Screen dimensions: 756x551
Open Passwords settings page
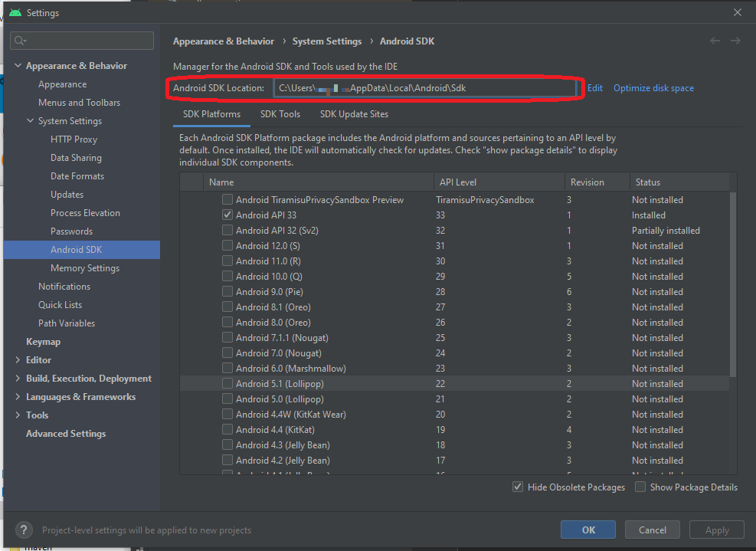click(x=71, y=231)
